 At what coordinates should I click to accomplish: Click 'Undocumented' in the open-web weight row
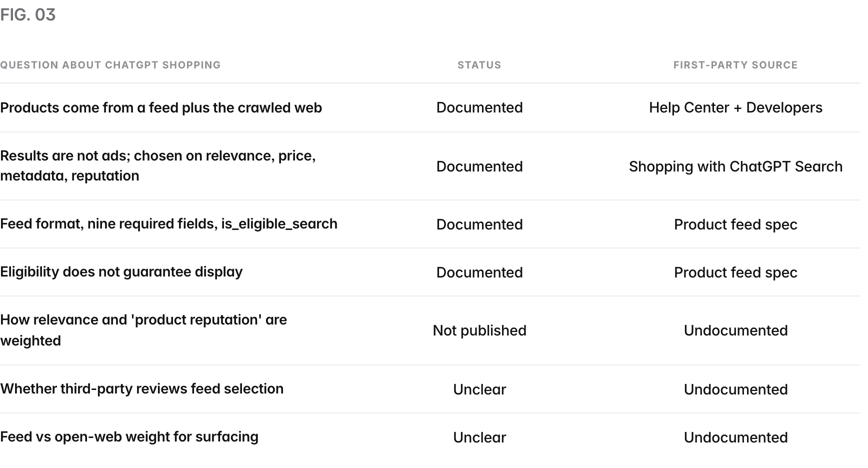[735, 437]
